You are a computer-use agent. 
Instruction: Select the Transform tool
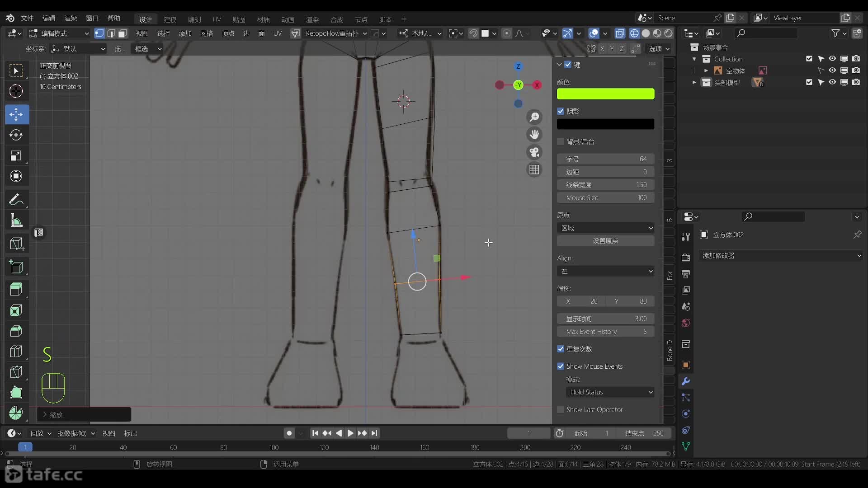point(16,176)
